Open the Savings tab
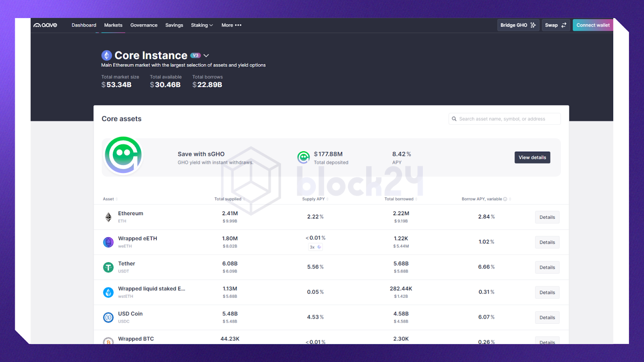This screenshot has width=644, height=362. [x=174, y=25]
